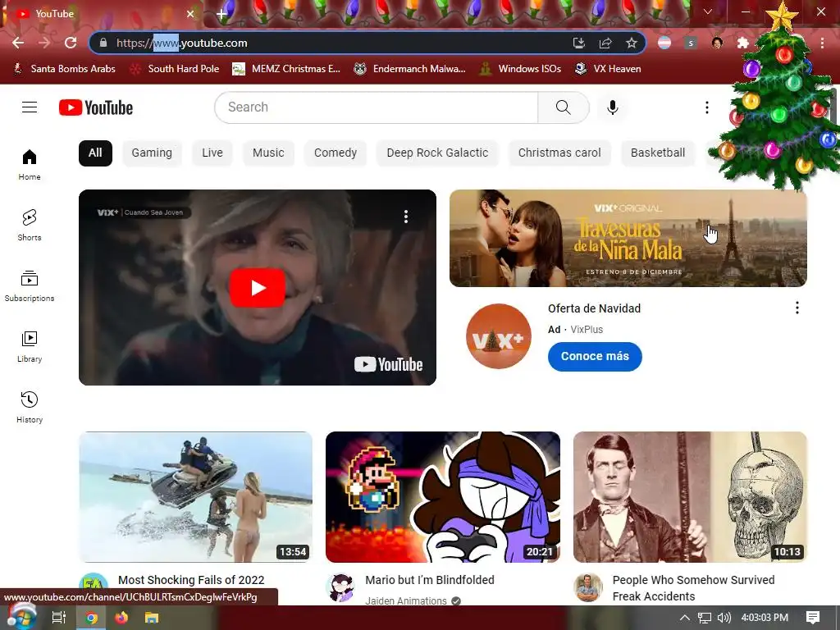Open YouTube settings three-dot menu

pos(706,107)
